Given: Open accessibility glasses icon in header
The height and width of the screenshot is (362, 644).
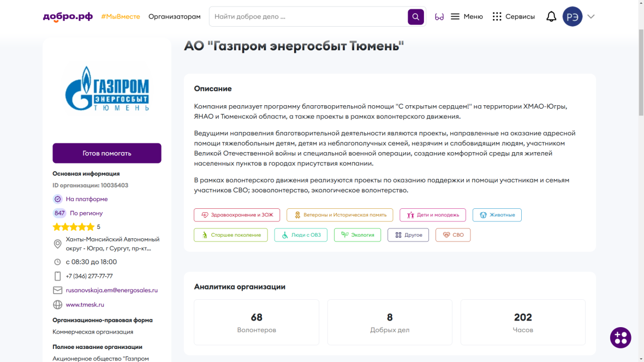Looking at the screenshot, I should coord(439,17).
